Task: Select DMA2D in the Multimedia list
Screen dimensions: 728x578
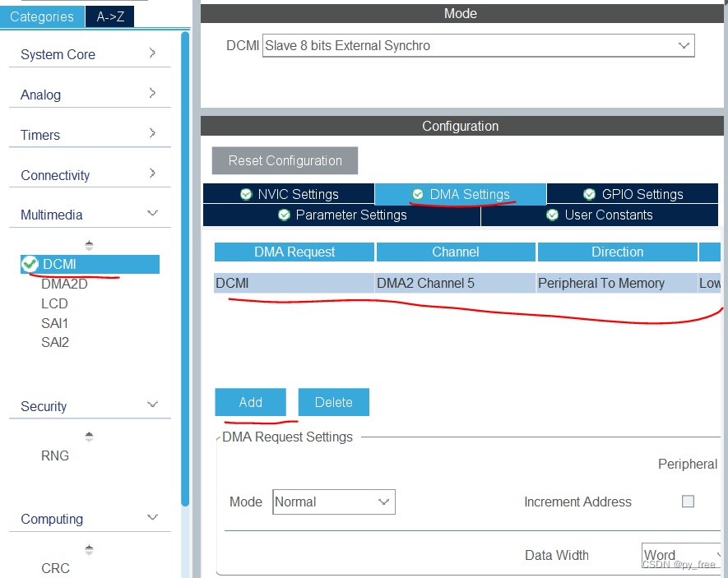Action: coord(64,284)
